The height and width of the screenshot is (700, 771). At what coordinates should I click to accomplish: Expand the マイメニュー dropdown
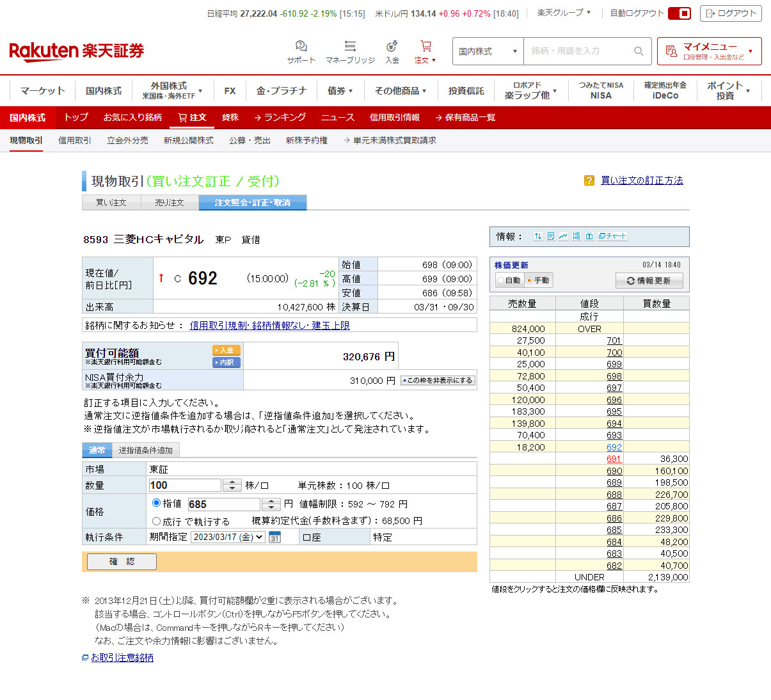[709, 51]
